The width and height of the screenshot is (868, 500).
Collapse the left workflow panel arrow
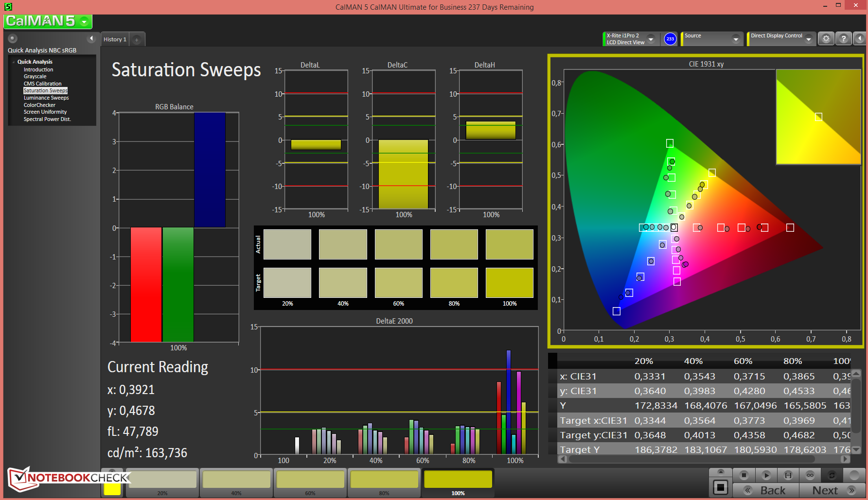(91, 38)
